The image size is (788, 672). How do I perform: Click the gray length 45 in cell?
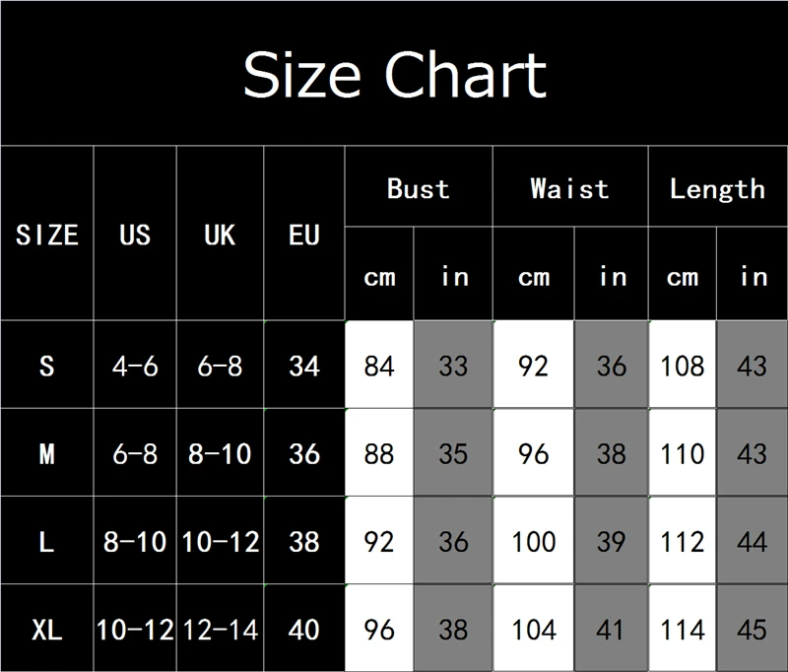tap(752, 629)
